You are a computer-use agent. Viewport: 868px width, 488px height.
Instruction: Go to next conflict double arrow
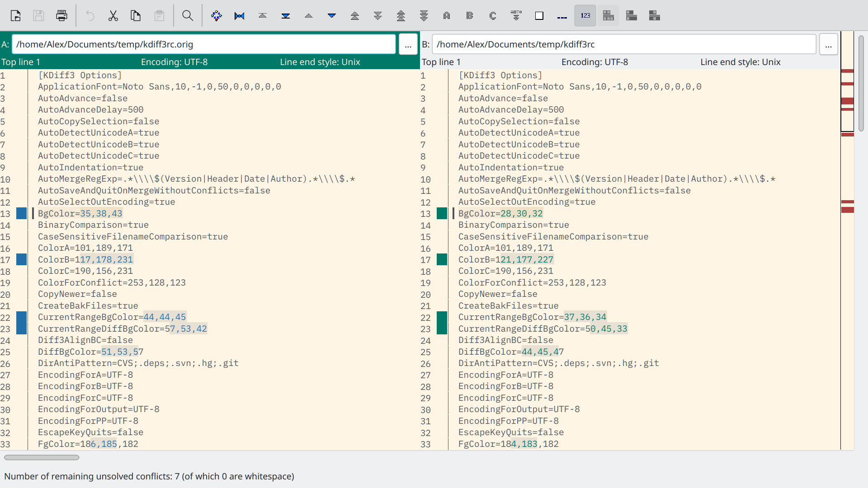(x=378, y=16)
